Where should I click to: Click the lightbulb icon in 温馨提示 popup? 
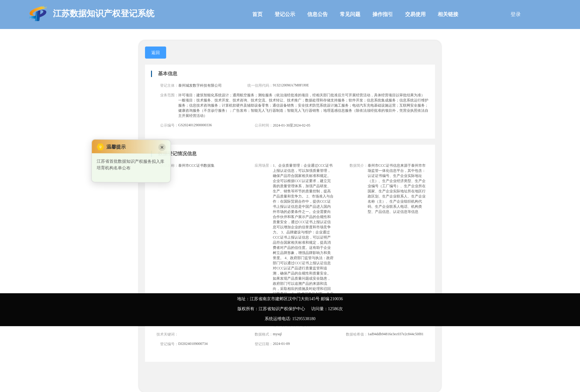[100, 147]
